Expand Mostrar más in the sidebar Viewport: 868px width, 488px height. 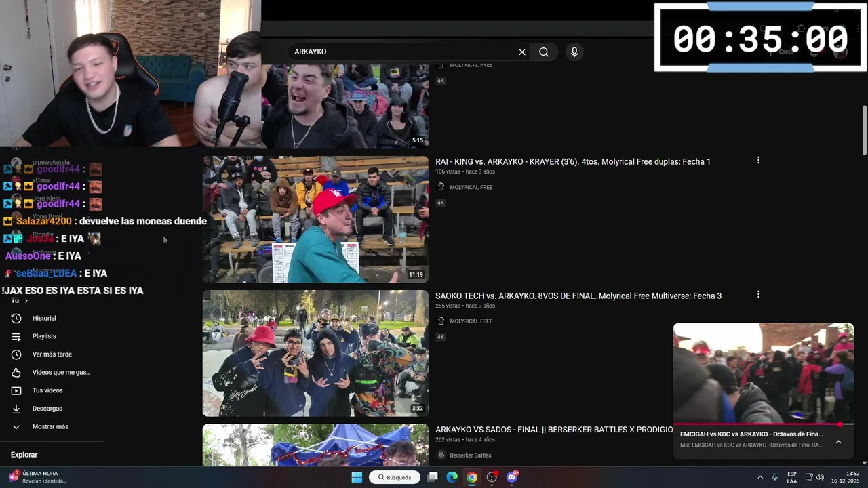click(x=50, y=426)
